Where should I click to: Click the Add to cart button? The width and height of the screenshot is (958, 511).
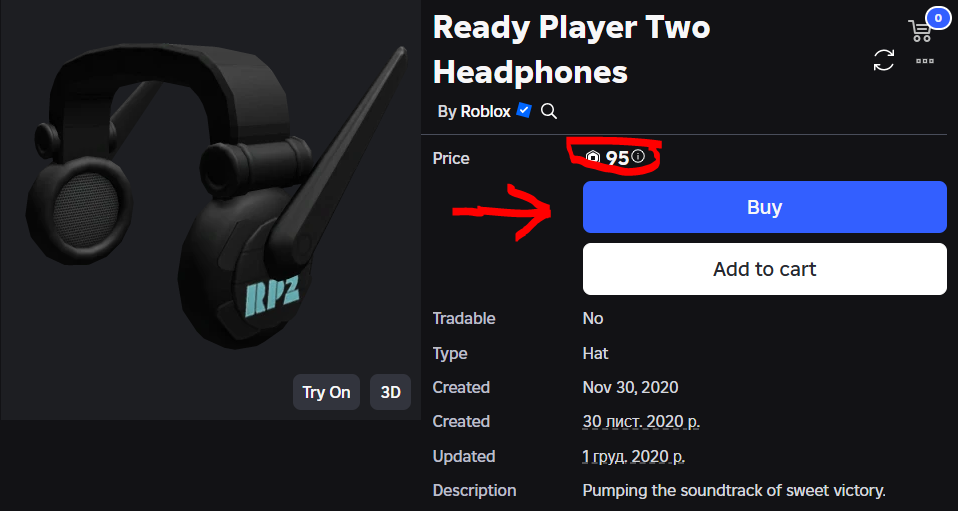click(x=764, y=269)
